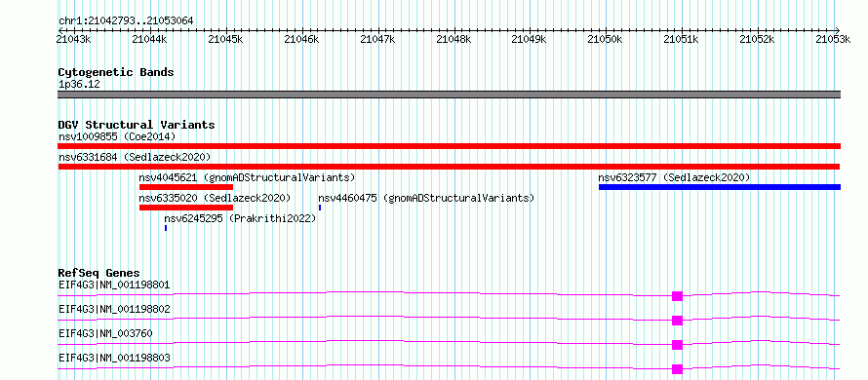Click the 21053k ruler tick label
868x380 pixels.
(x=833, y=39)
